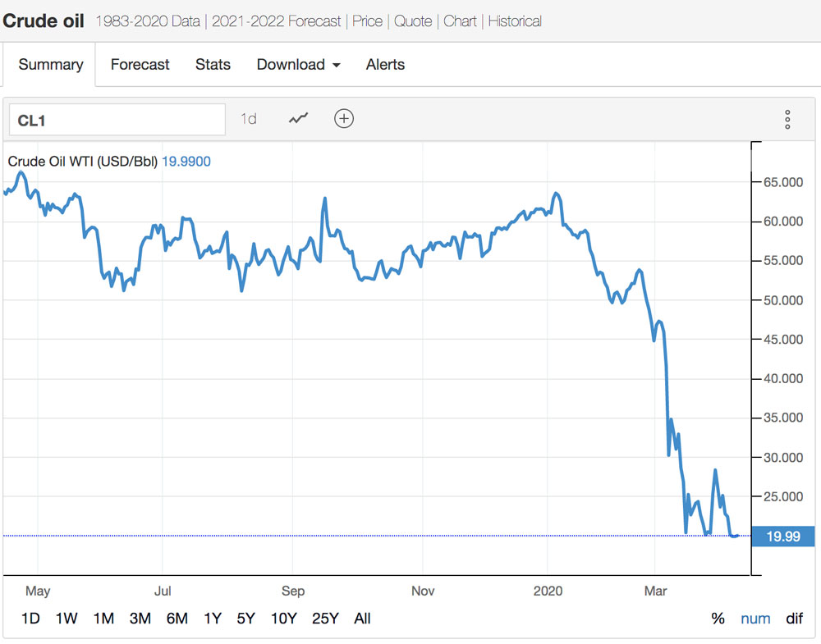Choose the 25Y time range
Viewport: 821px width, 644px height.
tap(325, 619)
